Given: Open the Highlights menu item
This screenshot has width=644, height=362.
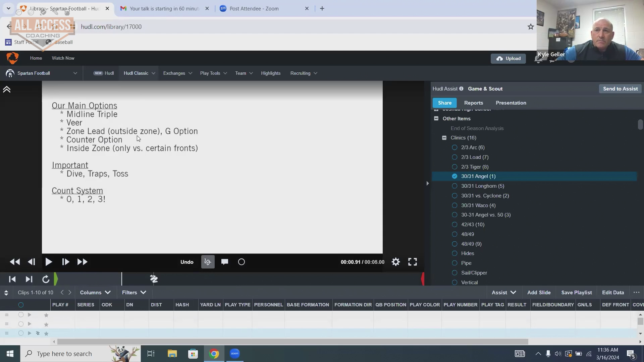Looking at the screenshot, I should 271,73.
